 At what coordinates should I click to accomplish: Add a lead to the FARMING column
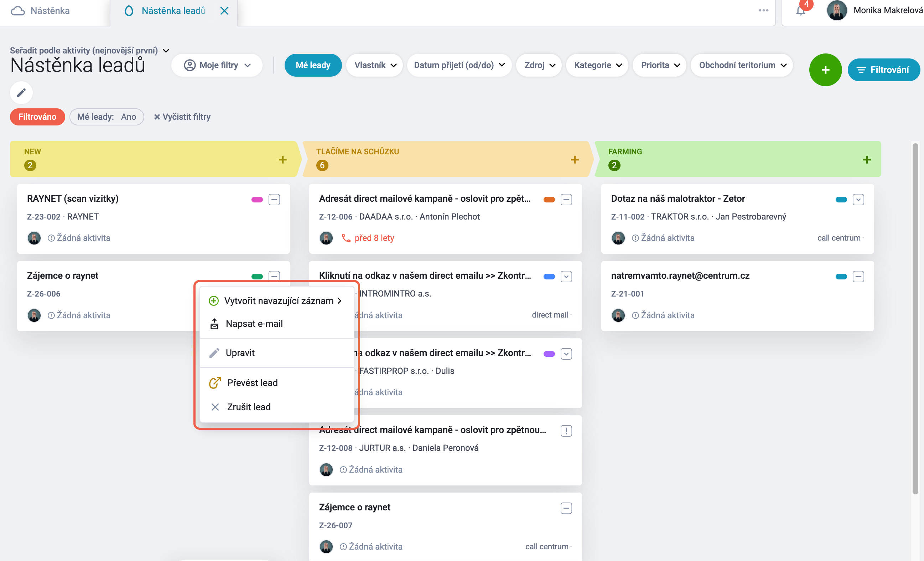867,159
